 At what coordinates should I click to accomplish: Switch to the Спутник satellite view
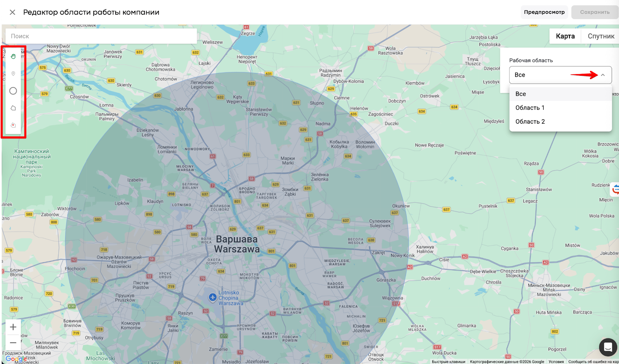[x=601, y=36]
